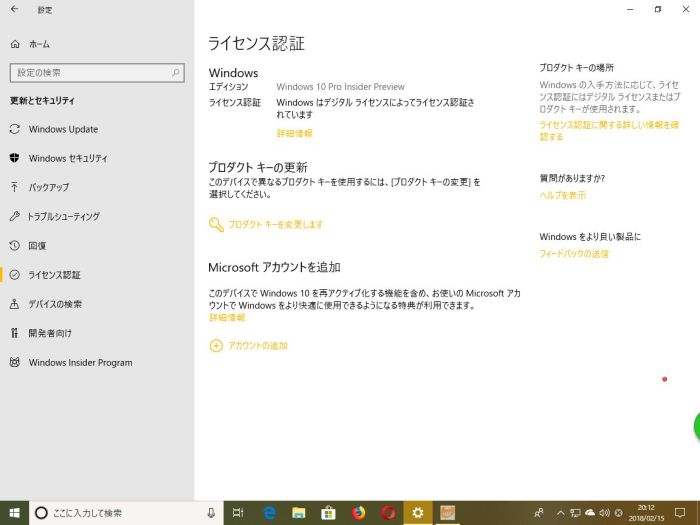Click ヘルプを表示 help link
The image size is (700, 525).
click(562, 195)
